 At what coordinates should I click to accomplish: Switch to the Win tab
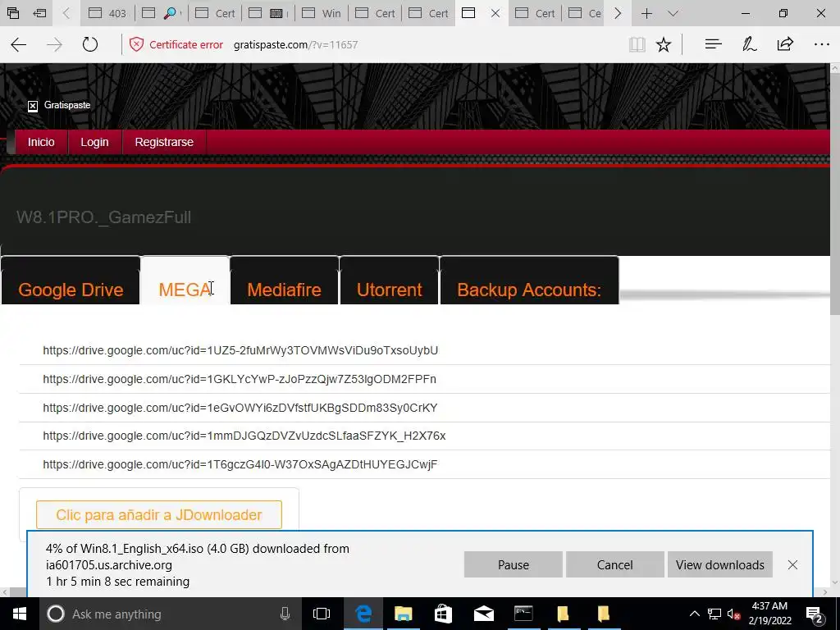[x=322, y=13]
